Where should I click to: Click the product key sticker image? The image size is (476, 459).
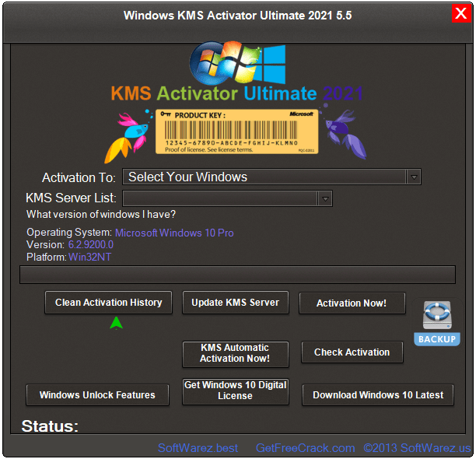coord(236,131)
